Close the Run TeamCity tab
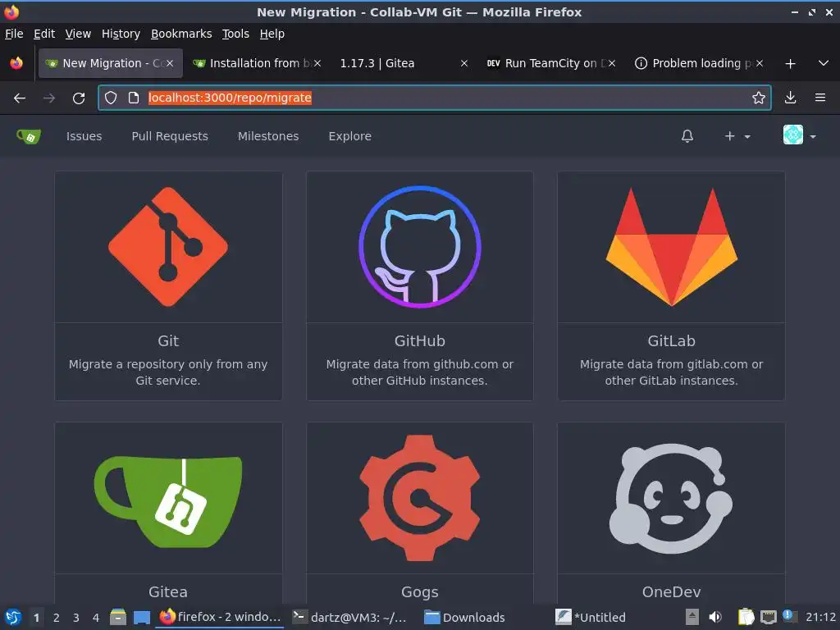Viewport: 840px width, 630px height. pyautogui.click(x=612, y=63)
